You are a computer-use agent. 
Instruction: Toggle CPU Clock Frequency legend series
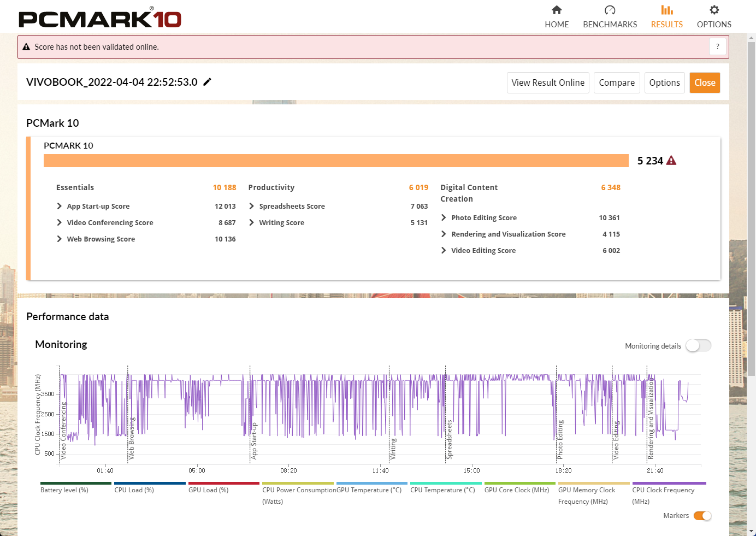669,490
